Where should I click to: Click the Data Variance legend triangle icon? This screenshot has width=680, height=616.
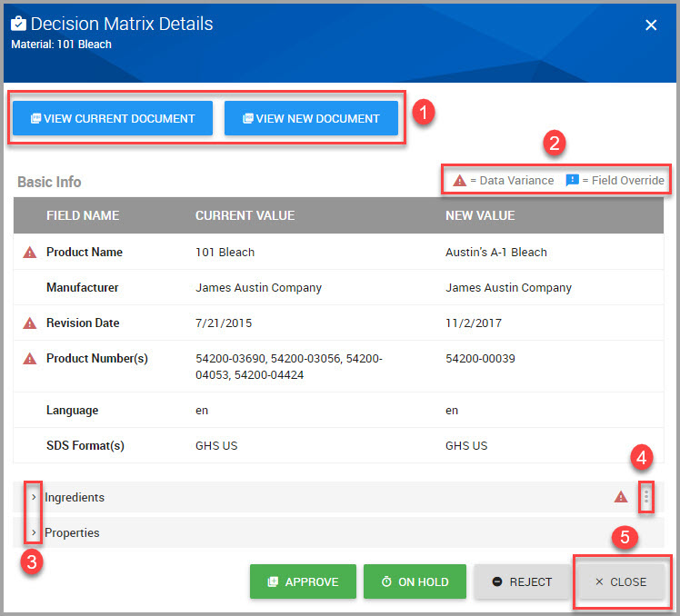point(459,180)
